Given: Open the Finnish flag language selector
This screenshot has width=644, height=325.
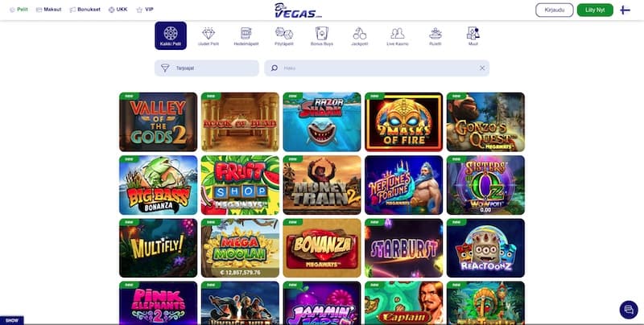Looking at the screenshot, I should (625, 10).
